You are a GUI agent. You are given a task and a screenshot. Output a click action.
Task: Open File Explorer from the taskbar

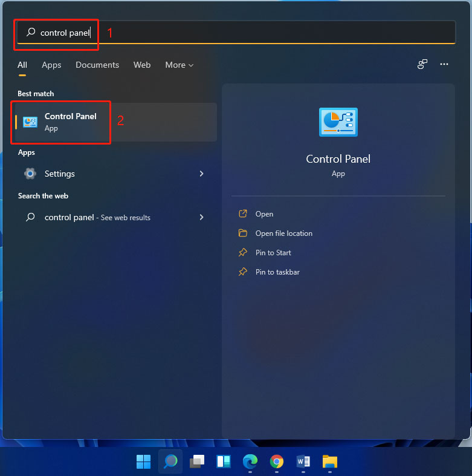330,461
